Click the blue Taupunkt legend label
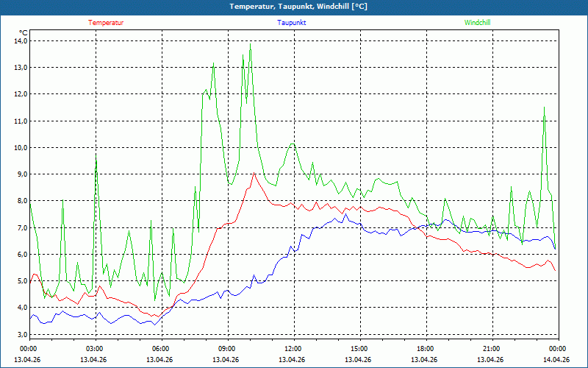The image size is (588, 368). [292, 23]
